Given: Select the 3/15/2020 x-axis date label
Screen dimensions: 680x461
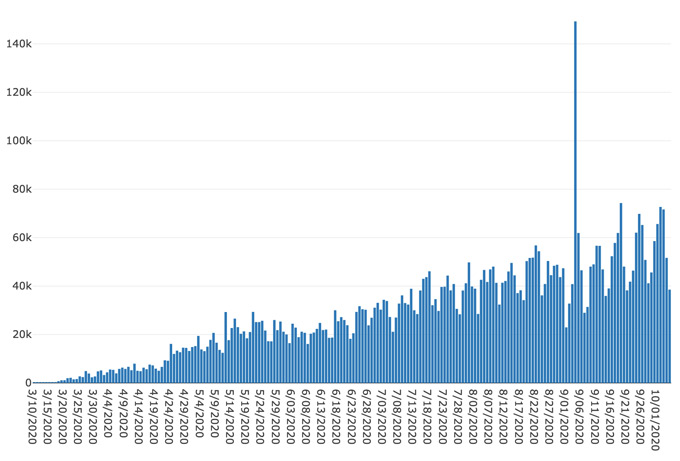Looking at the screenshot, I should [x=47, y=416].
